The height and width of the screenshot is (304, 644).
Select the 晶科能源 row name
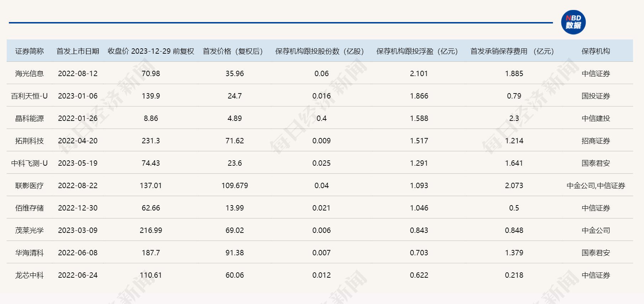point(30,118)
